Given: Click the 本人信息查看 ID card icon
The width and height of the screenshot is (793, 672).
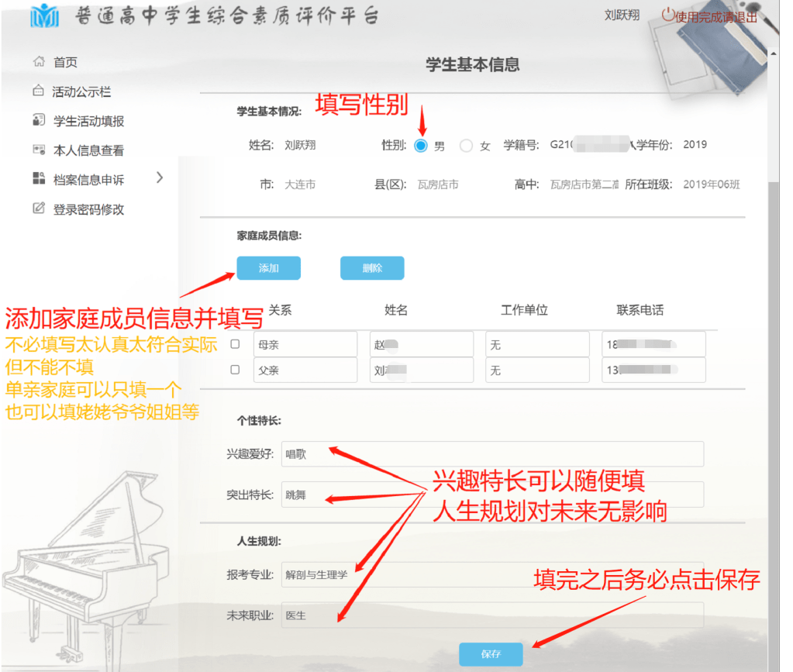Looking at the screenshot, I should coord(39,150).
